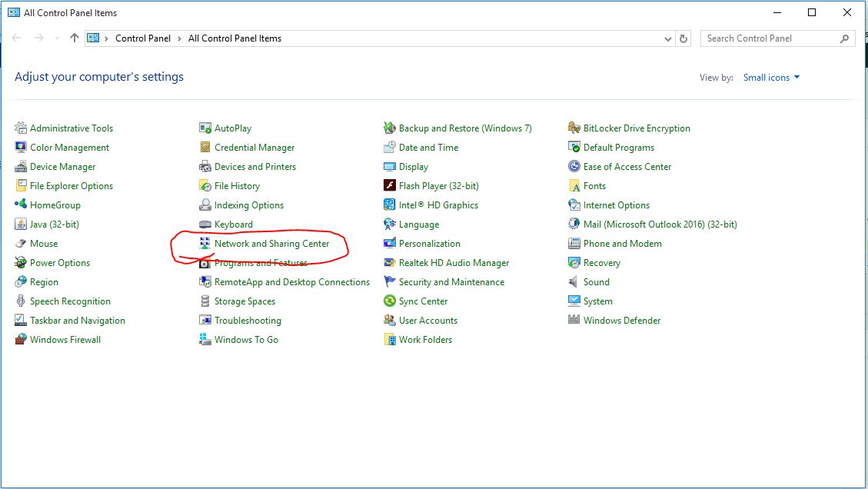868x489 pixels.
Task: Open the Sound speaker icon
Action: (574, 282)
